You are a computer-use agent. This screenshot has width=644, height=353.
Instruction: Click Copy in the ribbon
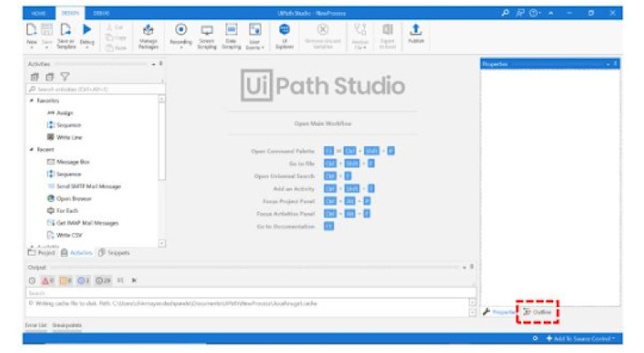coord(116,37)
